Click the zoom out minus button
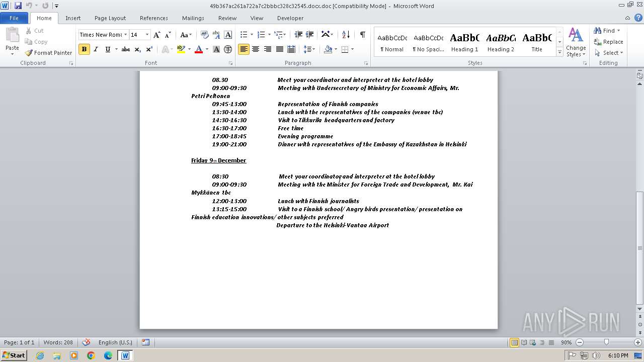The width and height of the screenshot is (644, 362). (x=580, y=342)
